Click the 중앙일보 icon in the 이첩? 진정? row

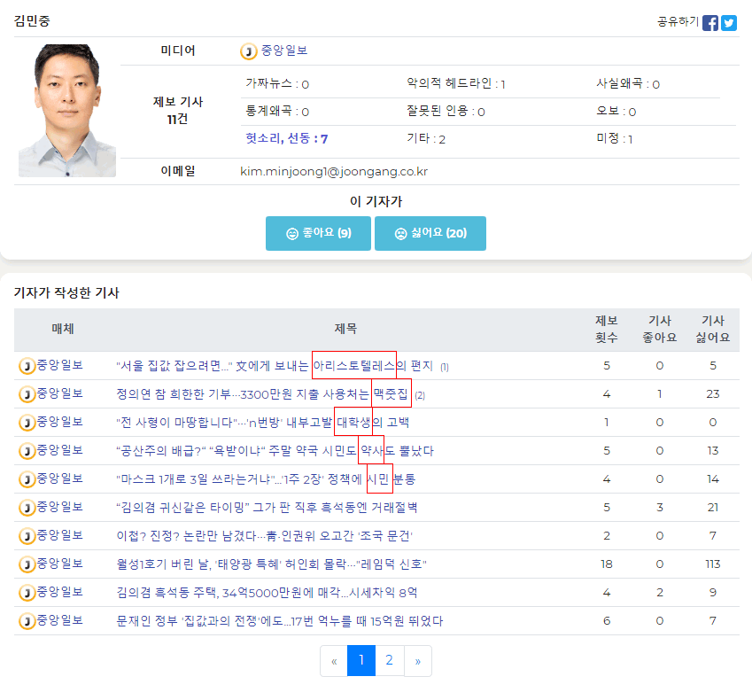[x=27, y=536]
